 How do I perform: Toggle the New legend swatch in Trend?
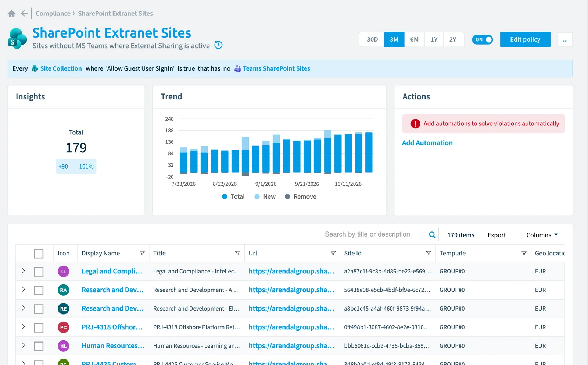tap(257, 197)
